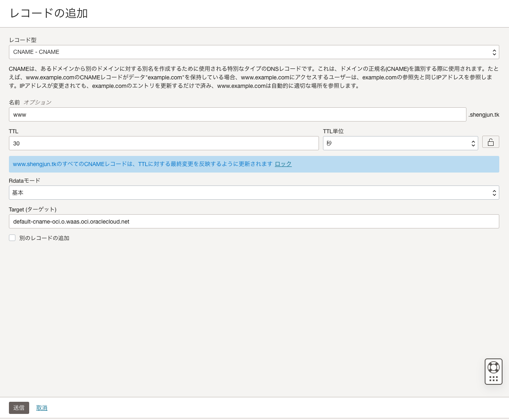Click inside the Target field with oraclecloud.net value
Viewport: 509px width, 420px height.
(x=254, y=221)
